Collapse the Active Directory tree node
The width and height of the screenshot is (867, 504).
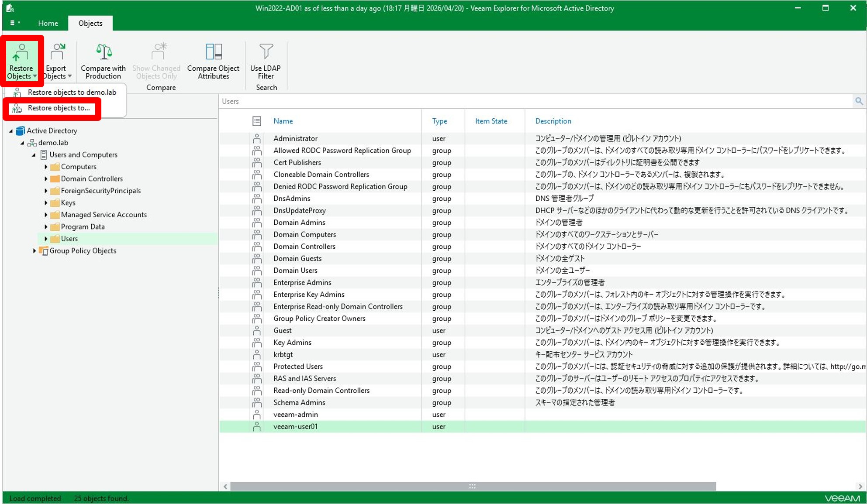tap(11, 131)
